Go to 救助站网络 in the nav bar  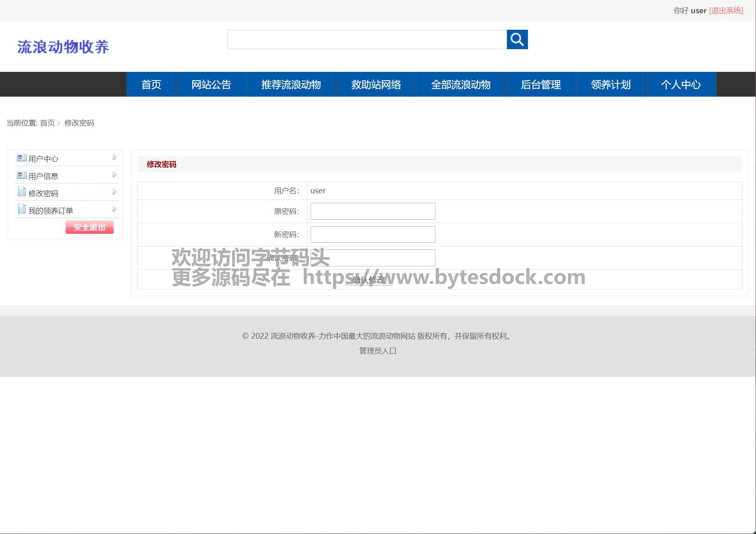pos(376,85)
